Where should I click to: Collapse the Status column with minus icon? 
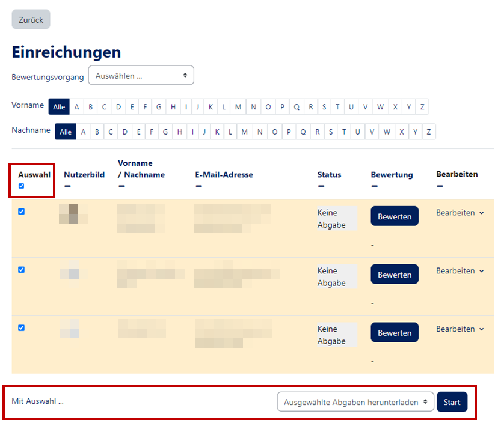321,186
